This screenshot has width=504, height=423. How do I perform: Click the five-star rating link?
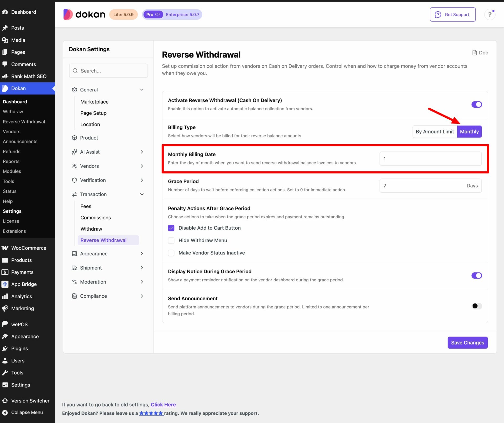click(x=151, y=413)
